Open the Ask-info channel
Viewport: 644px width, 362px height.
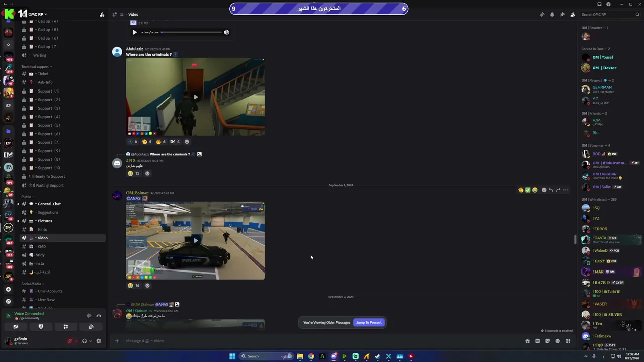pos(62,82)
